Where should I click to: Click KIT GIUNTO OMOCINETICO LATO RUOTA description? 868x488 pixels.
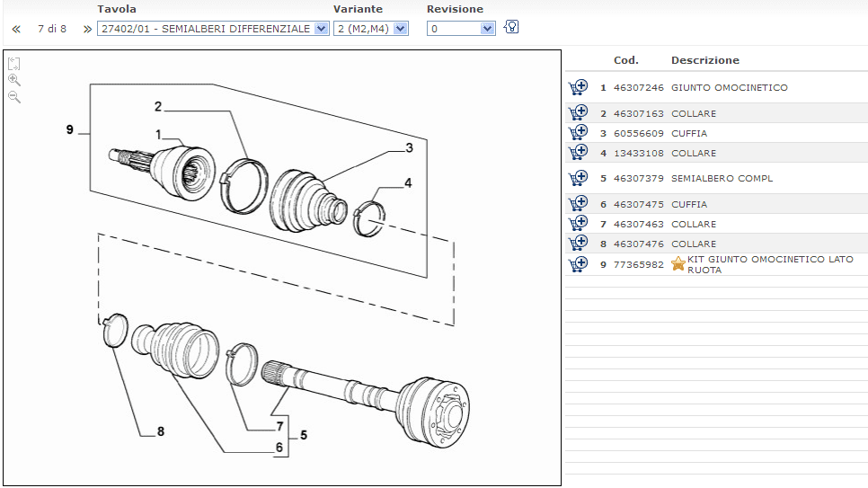[x=770, y=265]
